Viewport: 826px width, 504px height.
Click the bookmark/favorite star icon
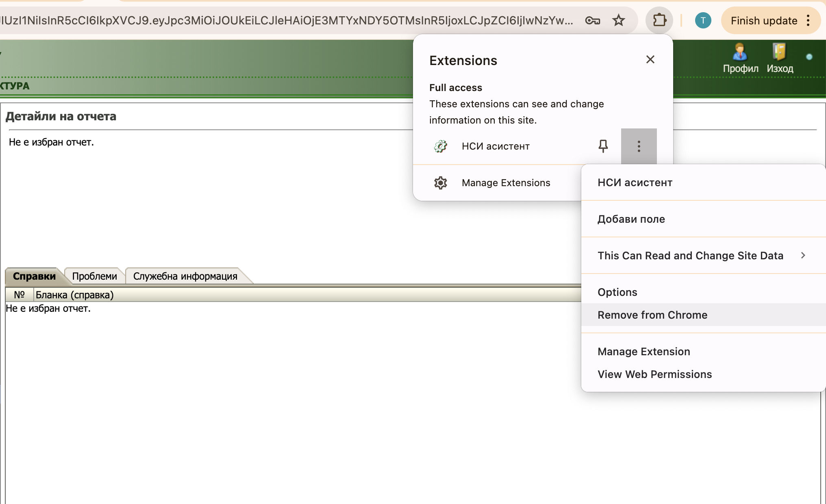pos(619,21)
